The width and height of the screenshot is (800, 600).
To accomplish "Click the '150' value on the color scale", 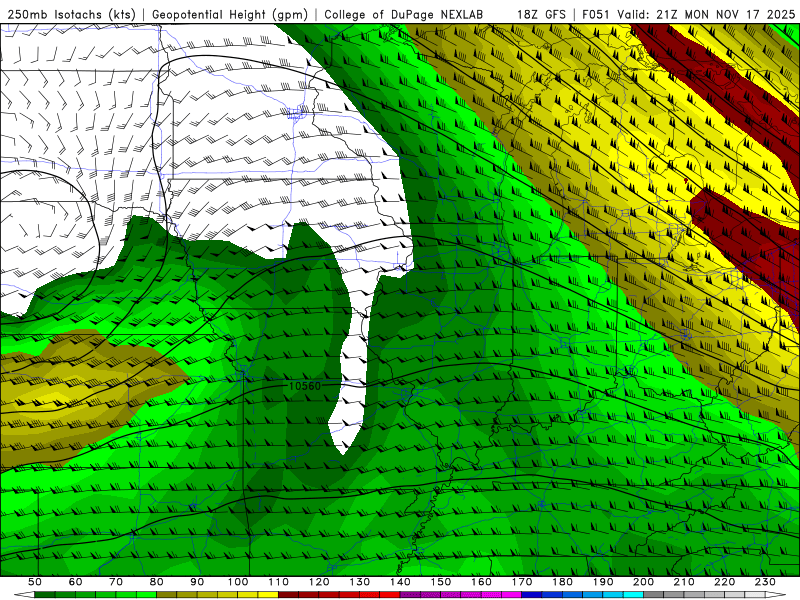I will (x=441, y=582).
